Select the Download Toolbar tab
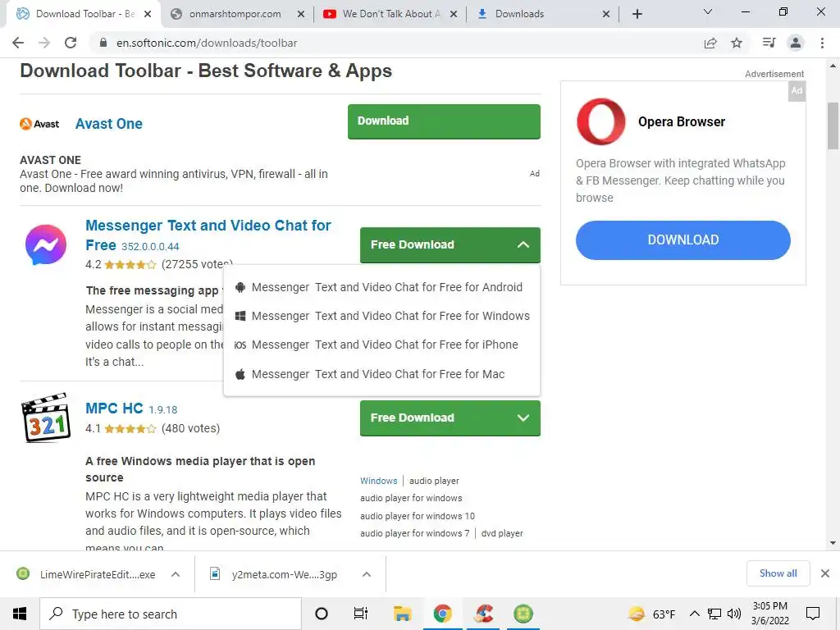 84,14
